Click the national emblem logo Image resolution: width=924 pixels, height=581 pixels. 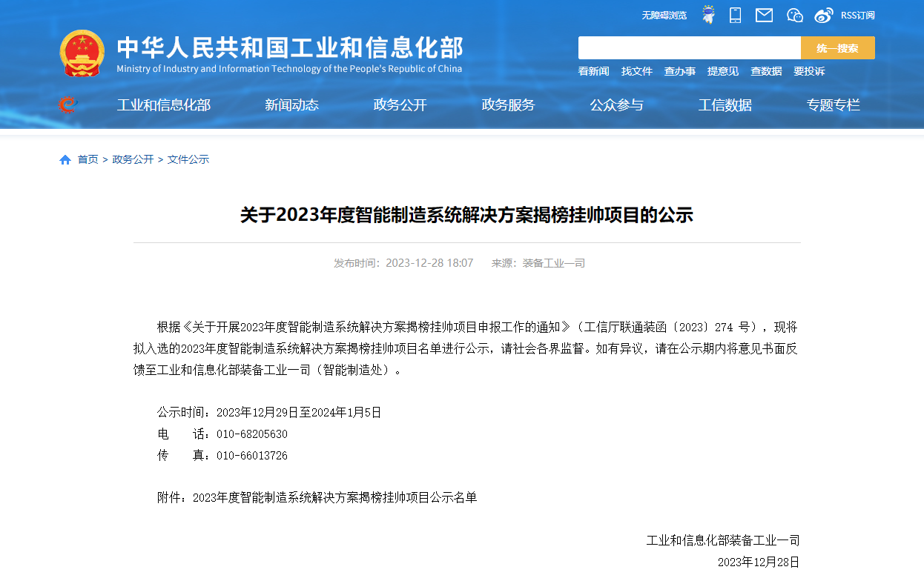[x=82, y=53]
